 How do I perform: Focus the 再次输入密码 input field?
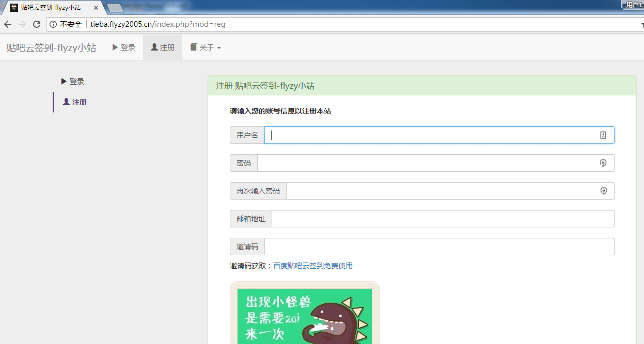coord(450,191)
